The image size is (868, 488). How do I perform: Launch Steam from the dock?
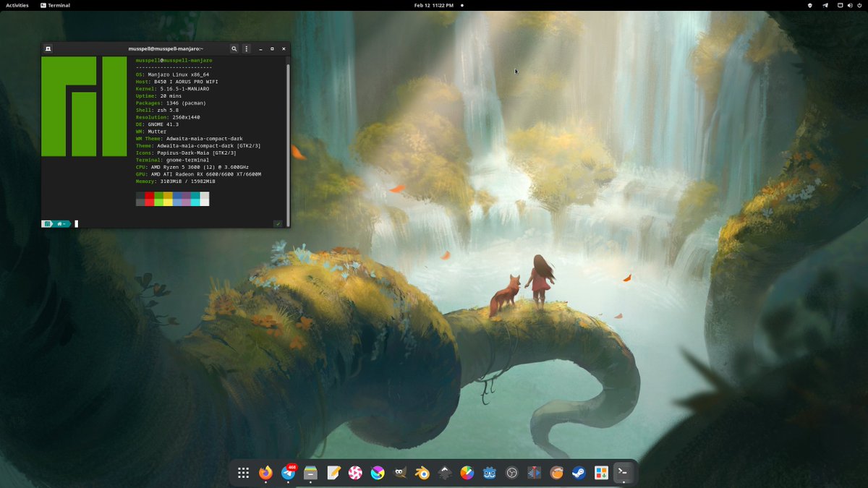coord(579,473)
